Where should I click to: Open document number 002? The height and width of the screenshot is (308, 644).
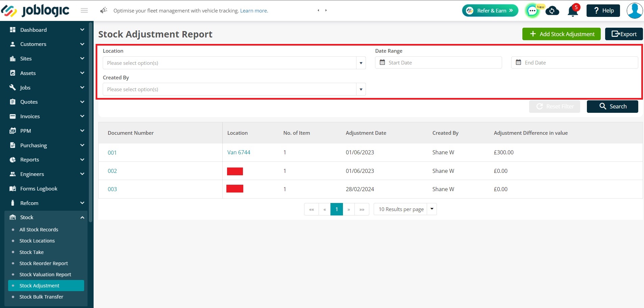(112, 171)
